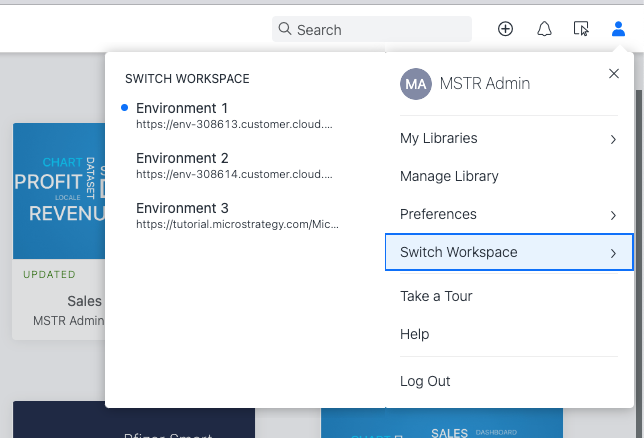Click the magnifier icon in Search

[285, 29]
